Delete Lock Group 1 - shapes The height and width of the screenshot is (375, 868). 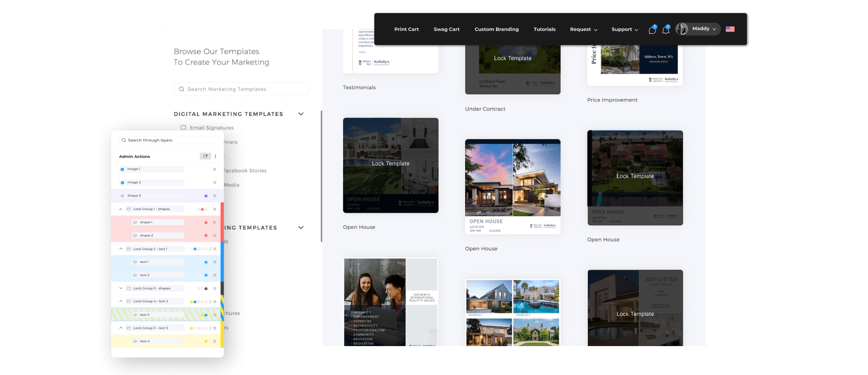(215, 209)
